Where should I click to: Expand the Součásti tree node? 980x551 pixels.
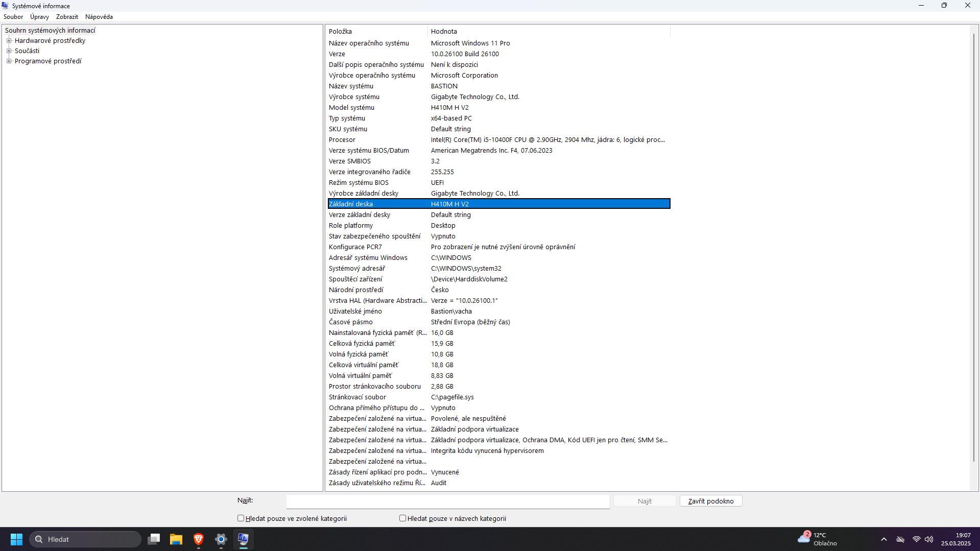(x=9, y=51)
